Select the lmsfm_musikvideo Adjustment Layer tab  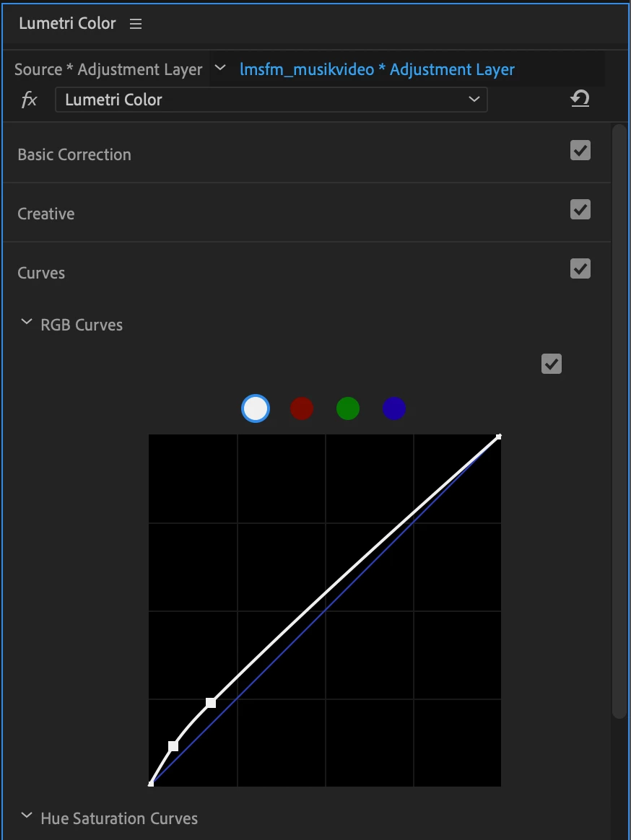[x=377, y=69]
